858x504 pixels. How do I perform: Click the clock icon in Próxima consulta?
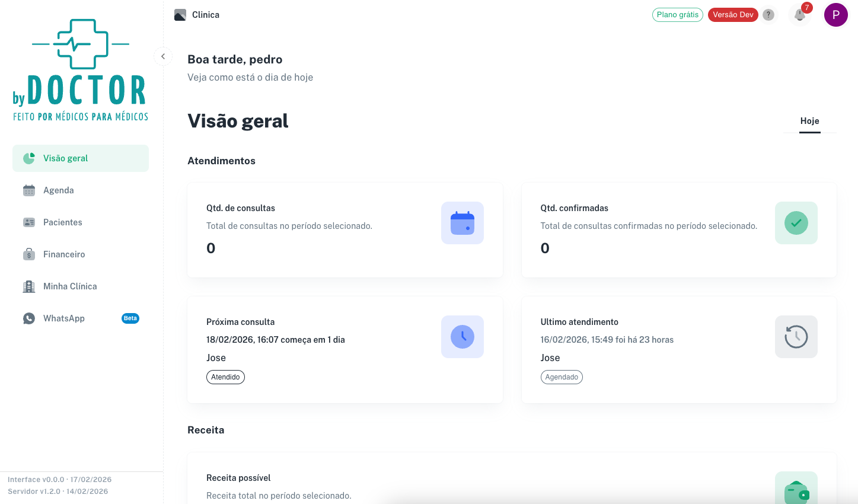[x=462, y=337]
